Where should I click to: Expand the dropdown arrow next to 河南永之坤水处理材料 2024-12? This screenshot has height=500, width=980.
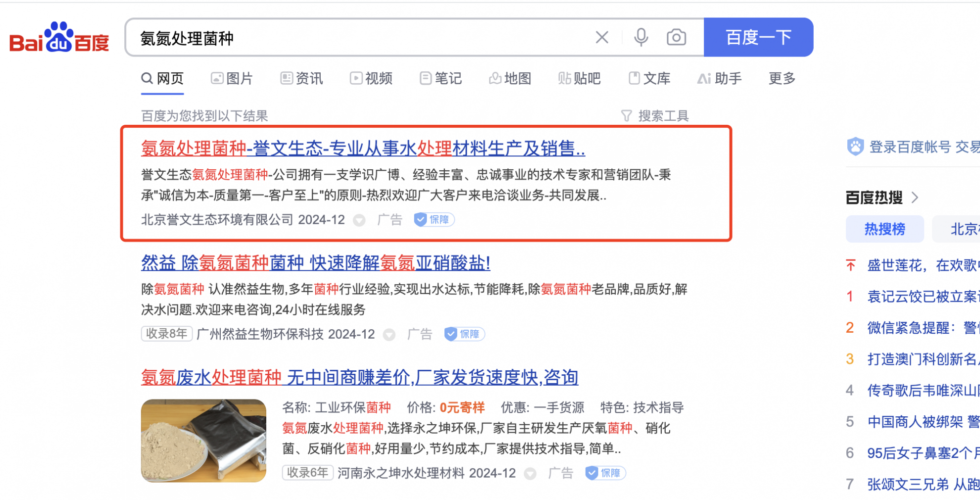530,474
